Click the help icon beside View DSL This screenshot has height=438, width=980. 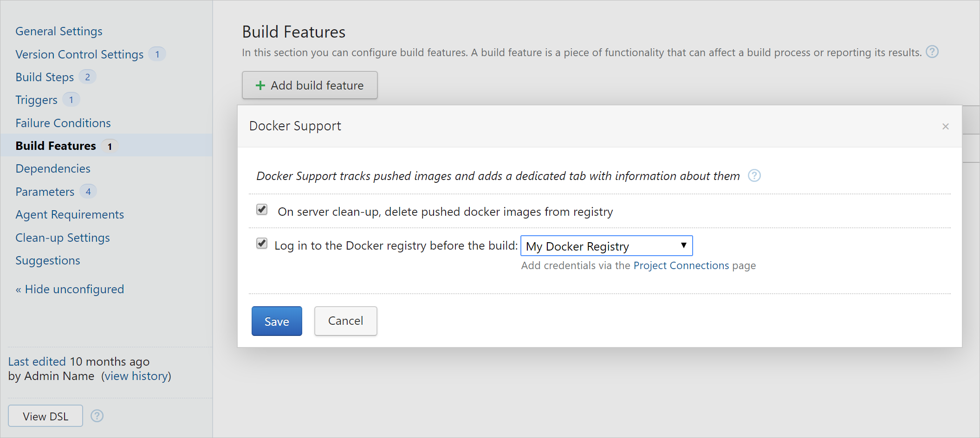(97, 416)
